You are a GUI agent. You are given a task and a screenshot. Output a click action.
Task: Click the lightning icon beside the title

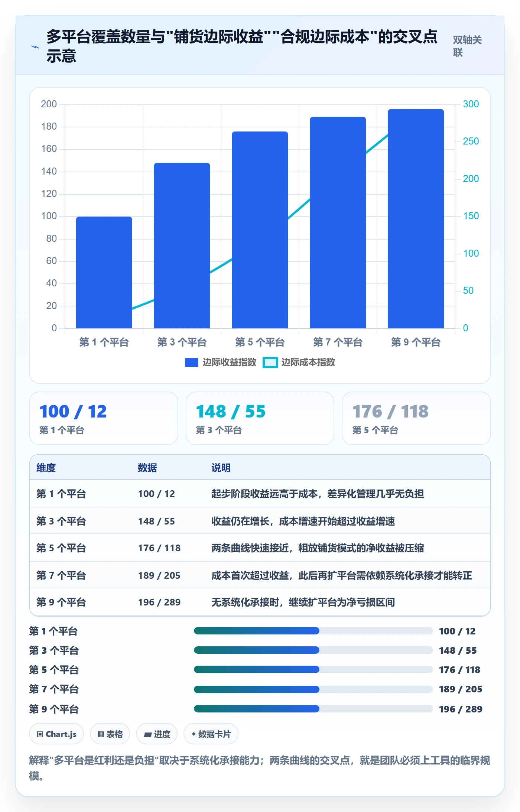[35, 47]
